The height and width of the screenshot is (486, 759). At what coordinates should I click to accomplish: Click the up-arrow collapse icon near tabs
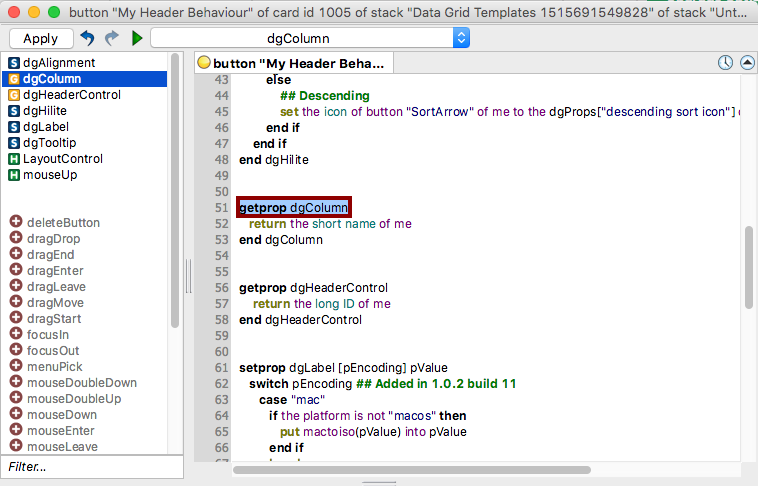pyautogui.click(x=747, y=62)
